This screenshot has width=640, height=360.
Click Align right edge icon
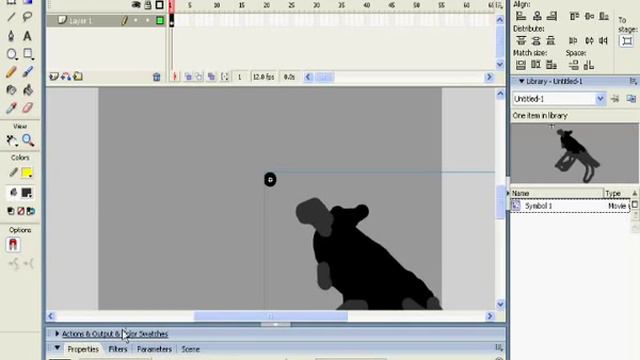pos(552,16)
